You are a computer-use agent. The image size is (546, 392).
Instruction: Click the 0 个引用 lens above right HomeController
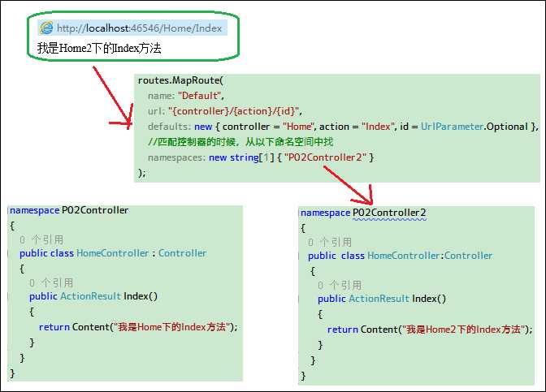point(330,242)
